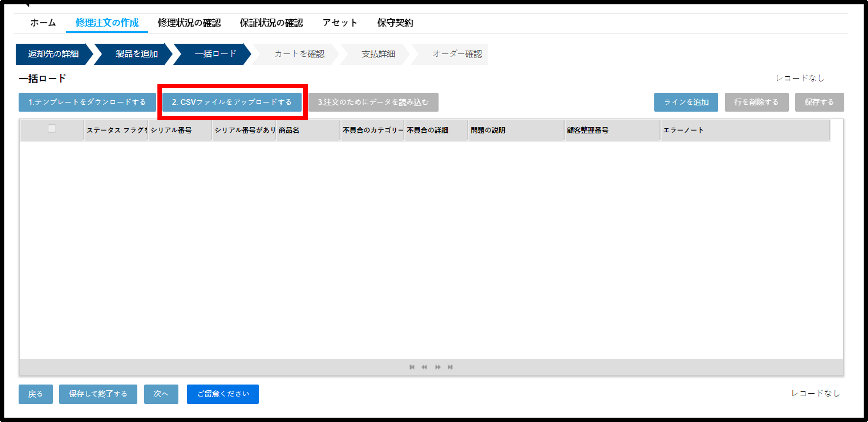This screenshot has width=868, height=422.
Task: Go to the previous page of records
Action: point(424,367)
